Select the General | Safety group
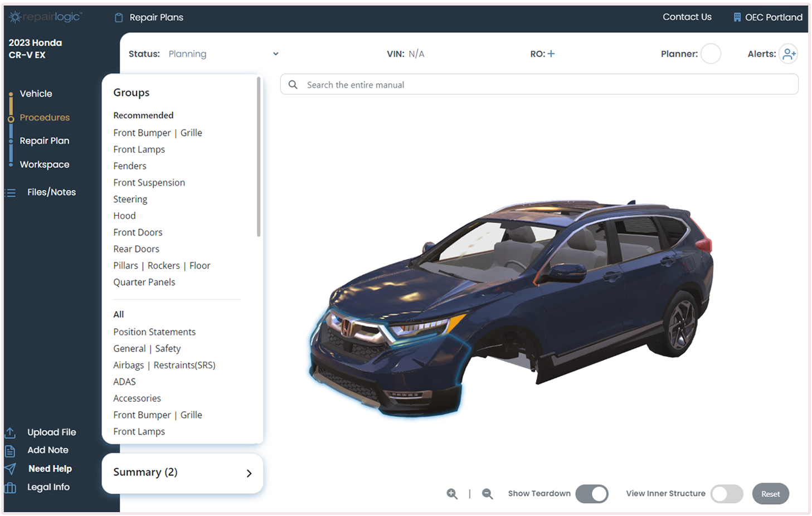The image size is (812, 516). click(147, 349)
